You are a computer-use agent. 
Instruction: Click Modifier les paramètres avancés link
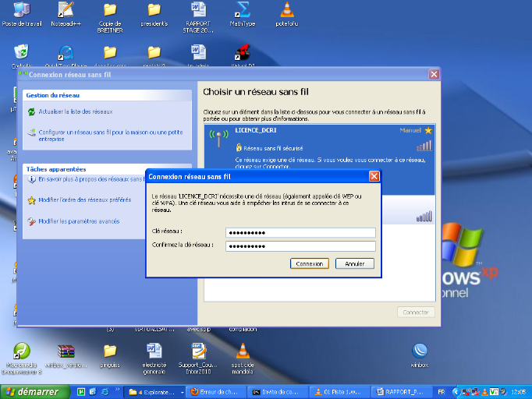click(79, 221)
